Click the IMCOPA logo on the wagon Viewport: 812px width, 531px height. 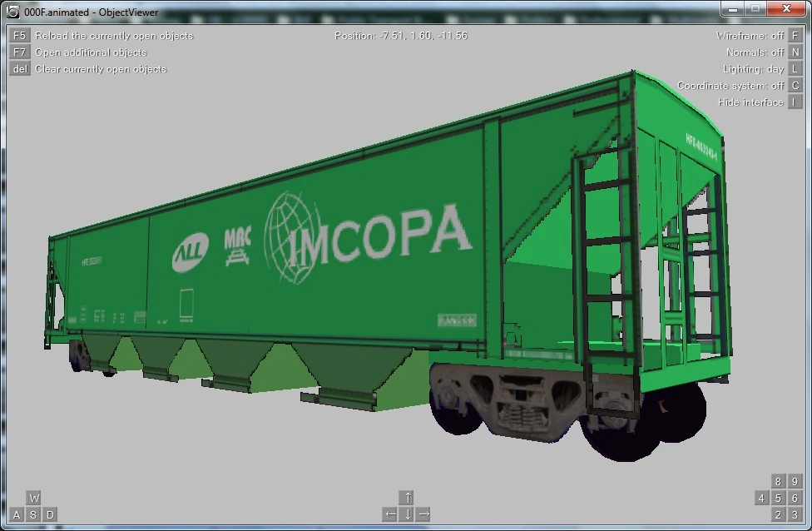pyautogui.click(x=368, y=237)
